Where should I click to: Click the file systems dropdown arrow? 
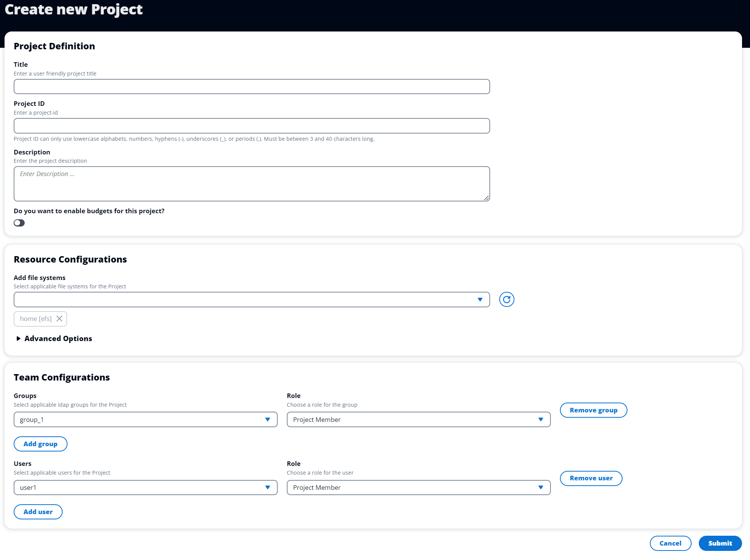(x=482, y=299)
